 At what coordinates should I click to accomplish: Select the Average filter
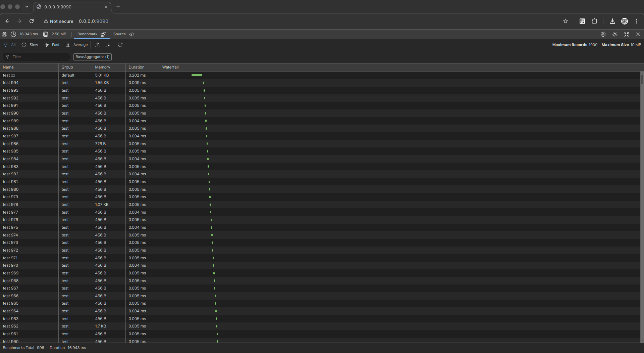point(77,45)
